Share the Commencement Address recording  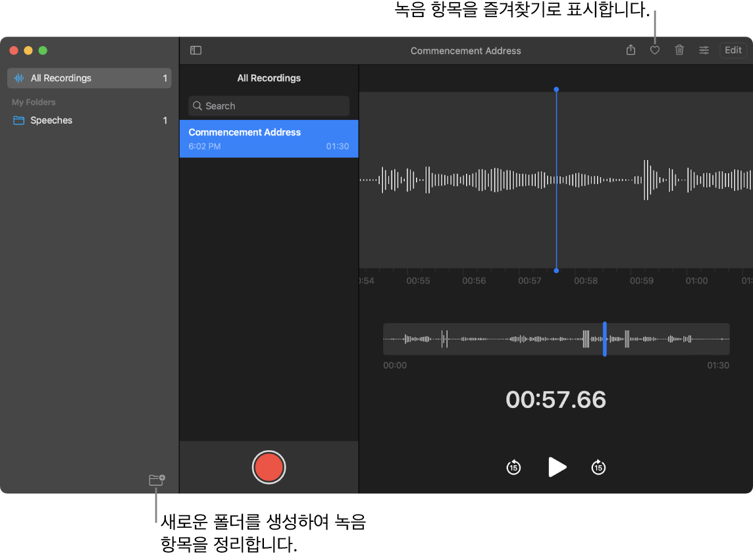click(630, 50)
